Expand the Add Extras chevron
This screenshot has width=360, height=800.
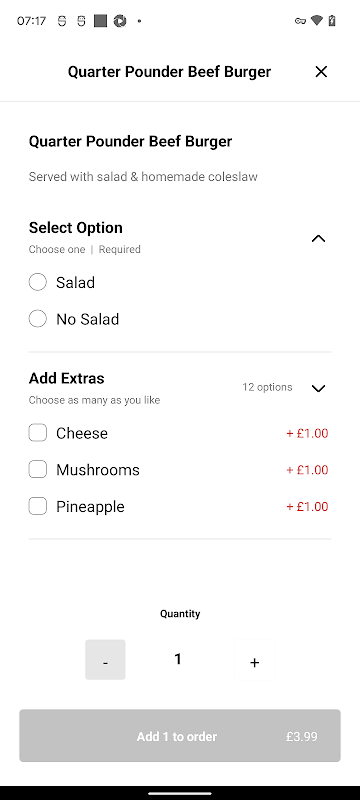[x=318, y=388]
